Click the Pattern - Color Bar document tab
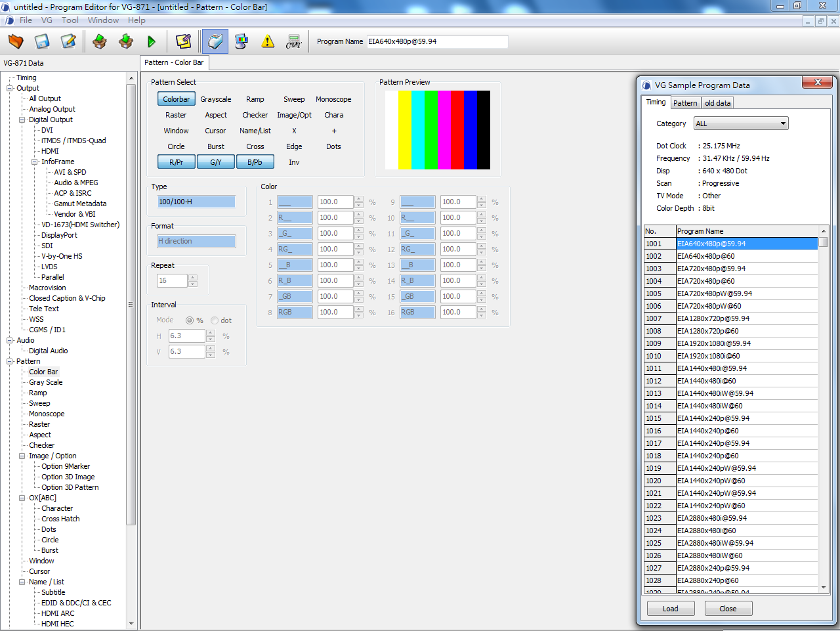The height and width of the screenshot is (631, 840). pyautogui.click(x=174, y=62)
